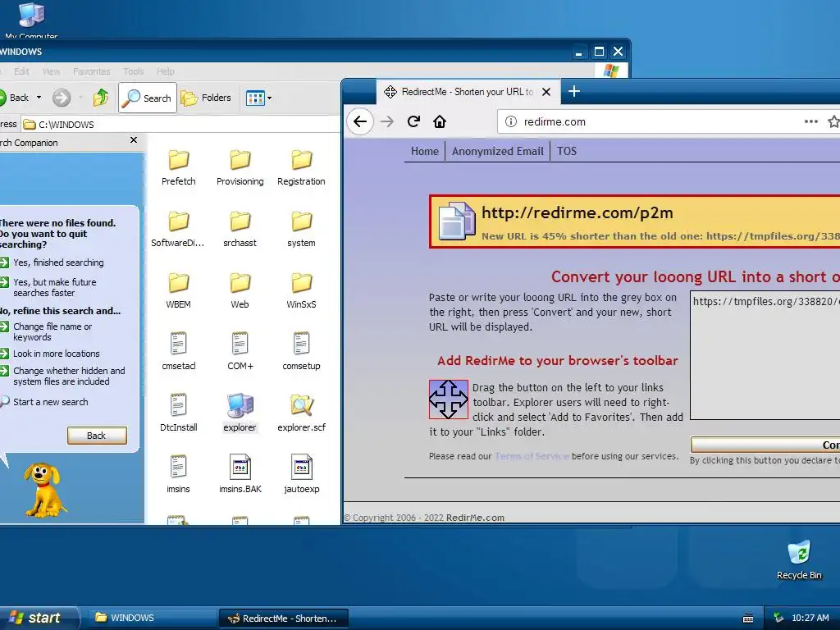The height and width of the screenshot is (630, 840).
Task: Open the Favorites menu
Action: pos(91,71)
